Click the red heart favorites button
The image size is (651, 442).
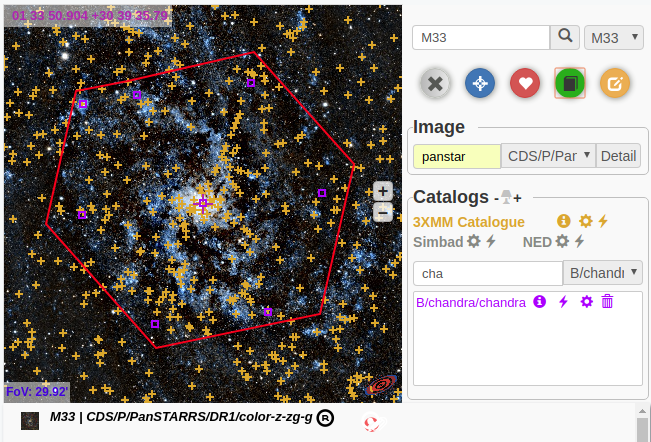(x=525, y=84)
